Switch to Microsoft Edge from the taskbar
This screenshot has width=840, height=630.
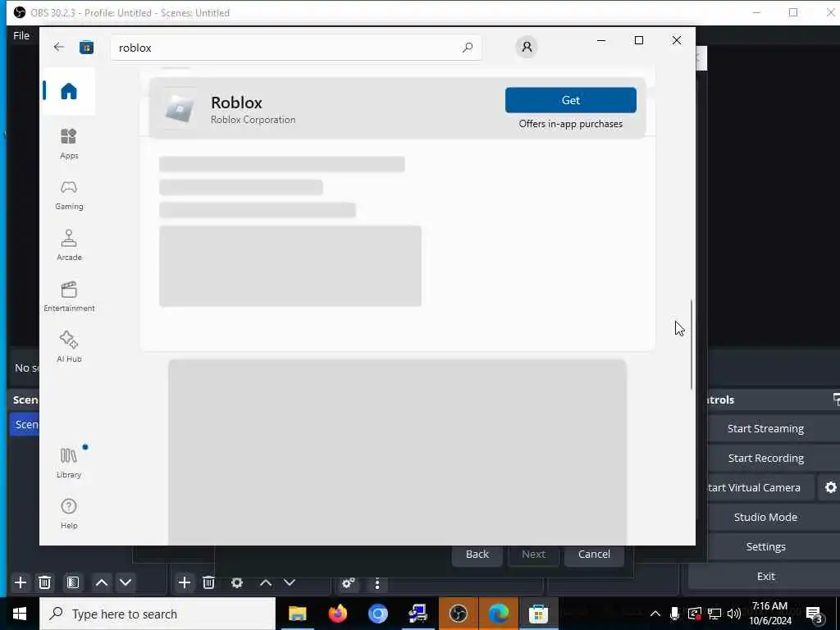[x=498, y=614]
